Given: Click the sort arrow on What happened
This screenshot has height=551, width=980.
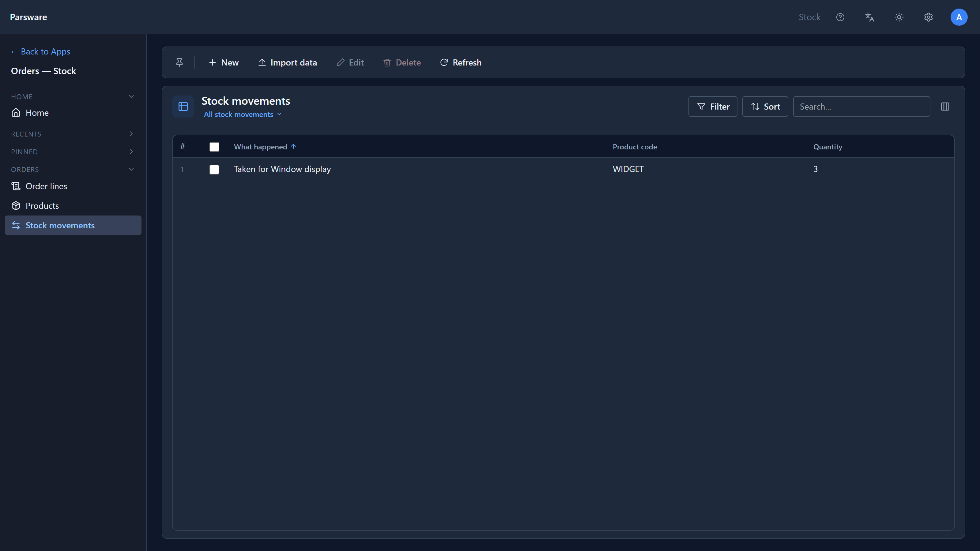Looking at the screenshot, I should pos(293,146).
